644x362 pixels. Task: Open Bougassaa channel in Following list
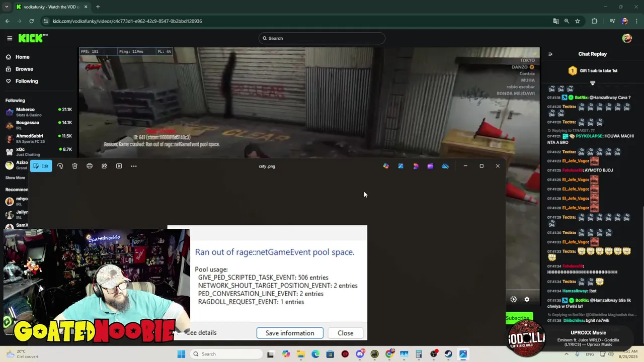[39, 125]
